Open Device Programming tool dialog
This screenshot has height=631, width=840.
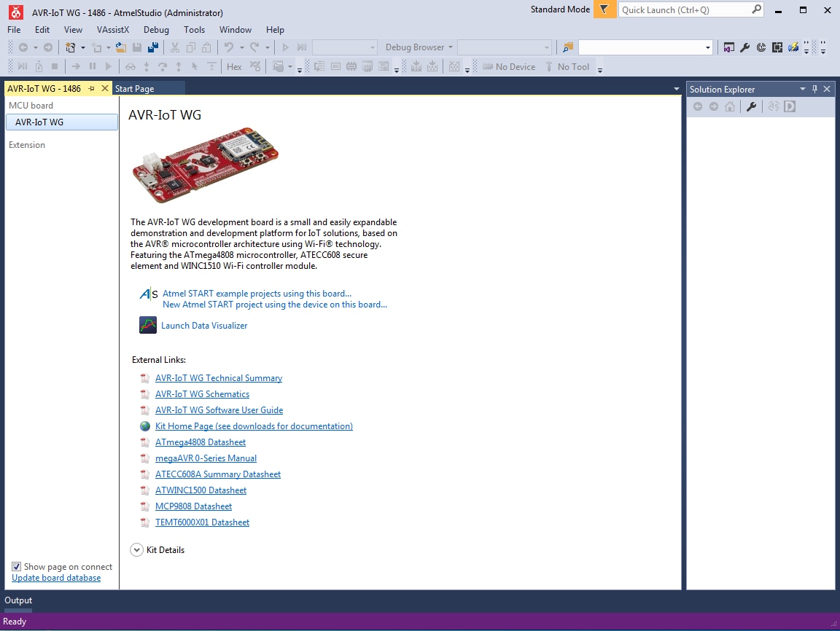pyautogui.click(x=793, y=47)
